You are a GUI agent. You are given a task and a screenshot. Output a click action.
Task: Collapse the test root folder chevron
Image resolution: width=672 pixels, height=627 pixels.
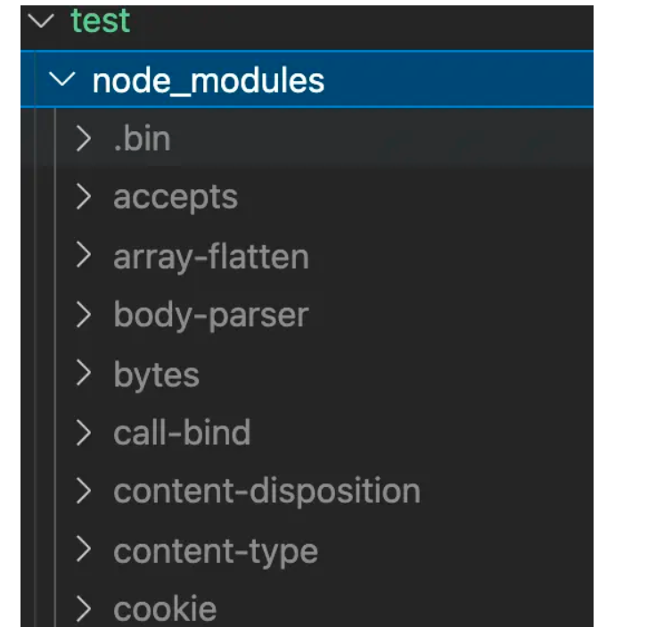(x=41, y=22)
